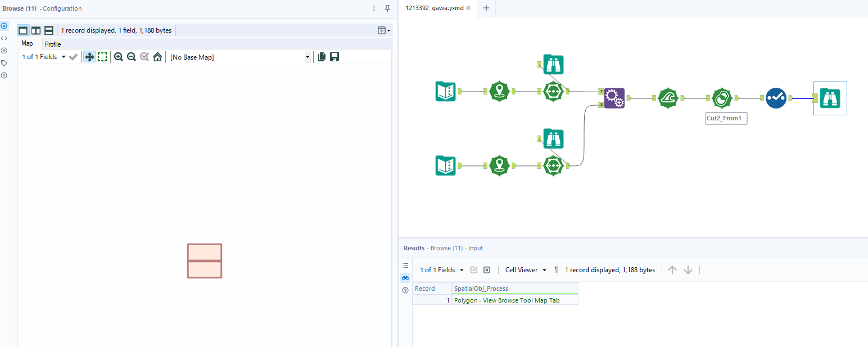
Task: Select the purple Spatial Process tool
Action: [x=614, y=98]
